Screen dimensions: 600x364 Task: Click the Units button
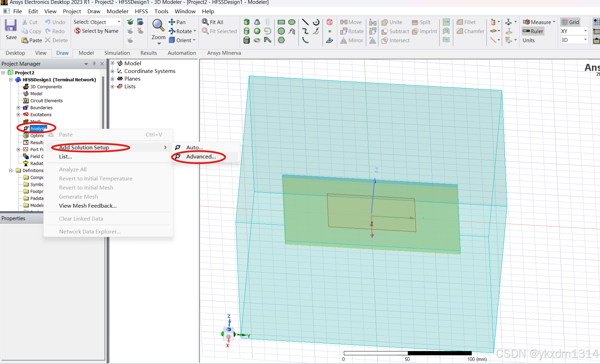pyautogui.click(x=529, y=40)
